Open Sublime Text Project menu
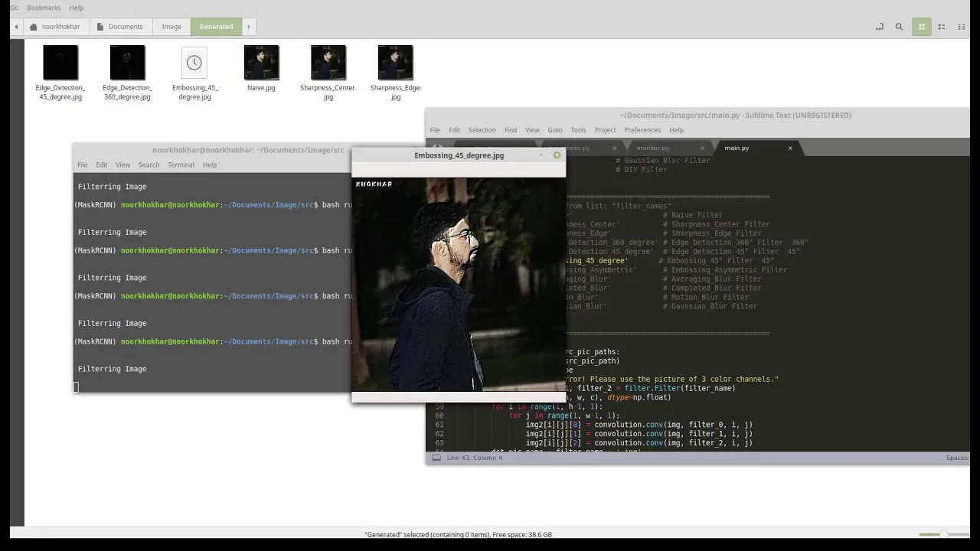Image resolution: width=980 pixels, height=551 pixels. pyautogui.click(x=605, y=130)
